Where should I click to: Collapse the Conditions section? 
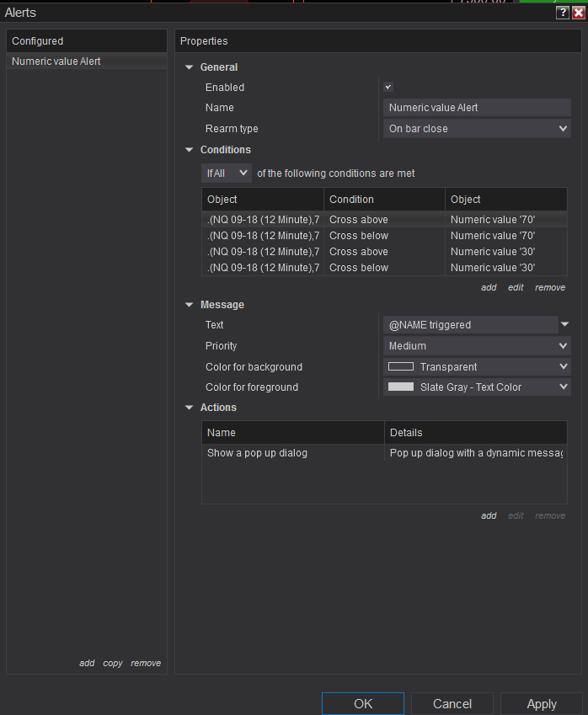tap(189, 150)
